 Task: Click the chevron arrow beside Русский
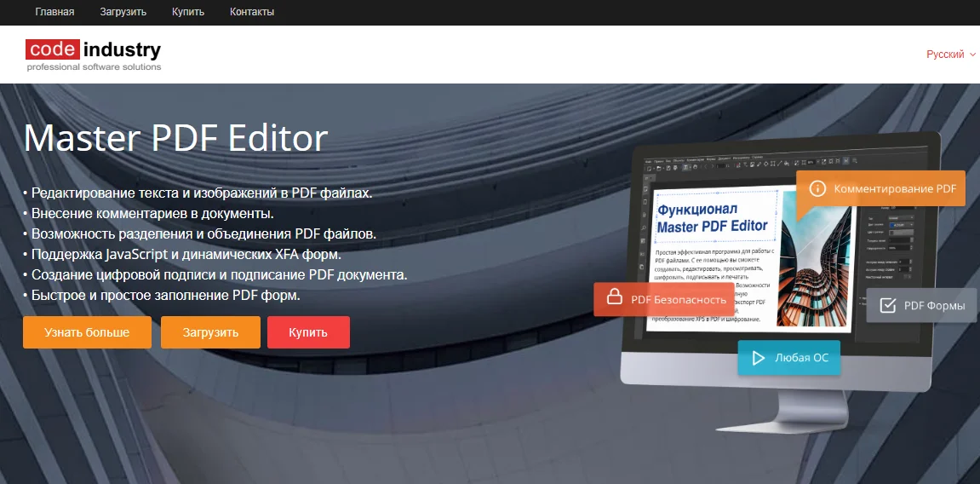coord(973,55)
